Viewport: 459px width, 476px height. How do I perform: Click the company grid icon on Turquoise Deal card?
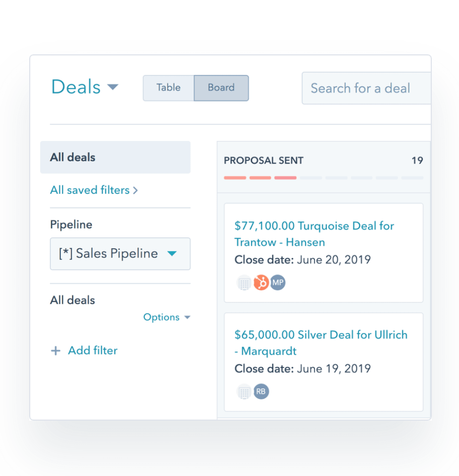pos(244,283)
